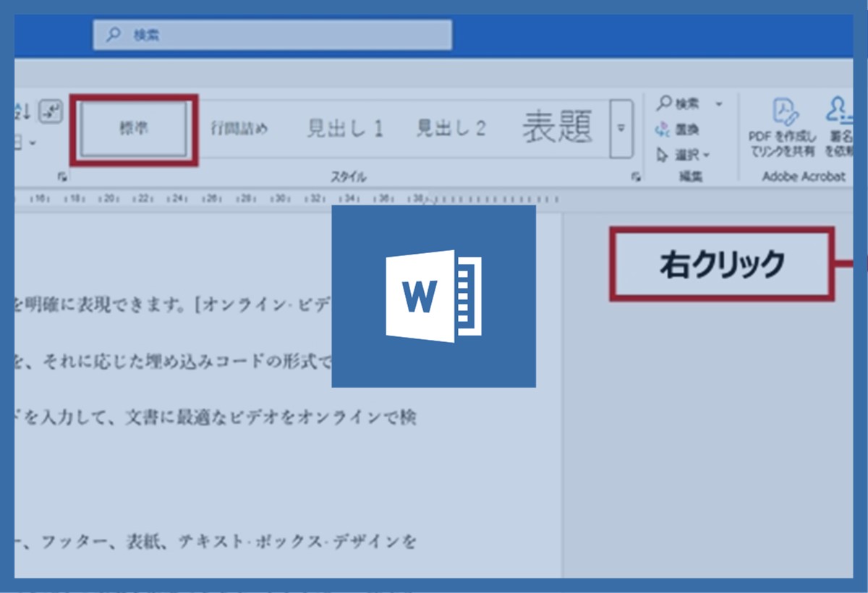Open the スタイル pane dialog launcher
This screenshot has width=868, height=593.
tap(635, 176)
